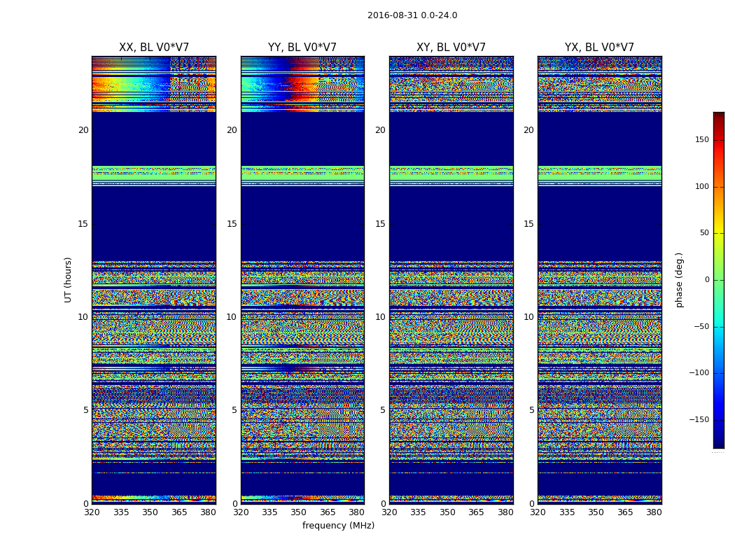Select the "YX, BL V0*V7" panel title
The image size is (735, 560).
tap(599, 48)
